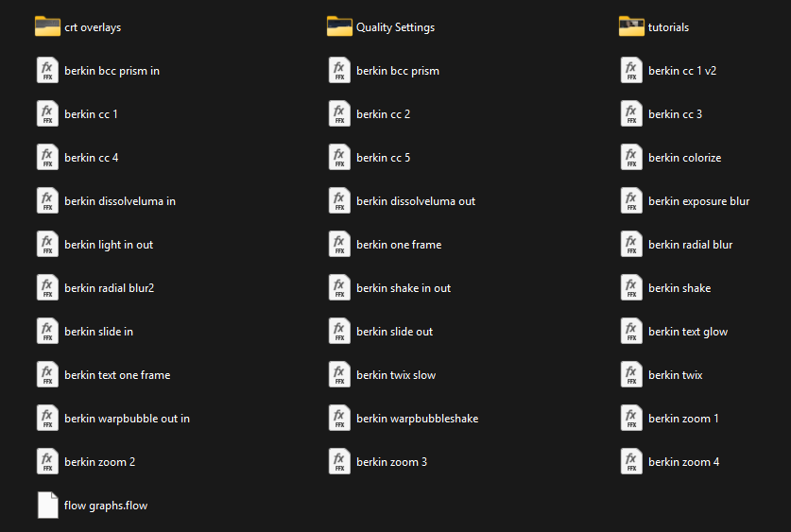Click the berkin colorize FFX file icon
791x532 pixels.
[631, 158]
